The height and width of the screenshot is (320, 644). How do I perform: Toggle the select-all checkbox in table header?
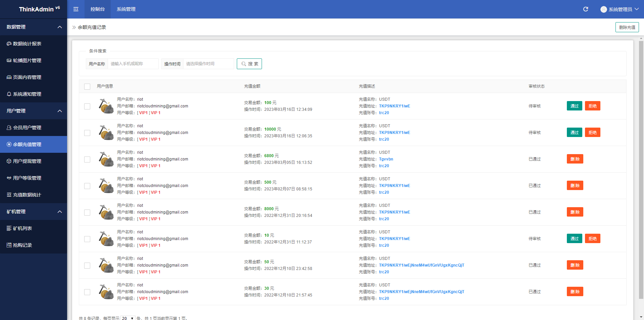click(87, 87)
